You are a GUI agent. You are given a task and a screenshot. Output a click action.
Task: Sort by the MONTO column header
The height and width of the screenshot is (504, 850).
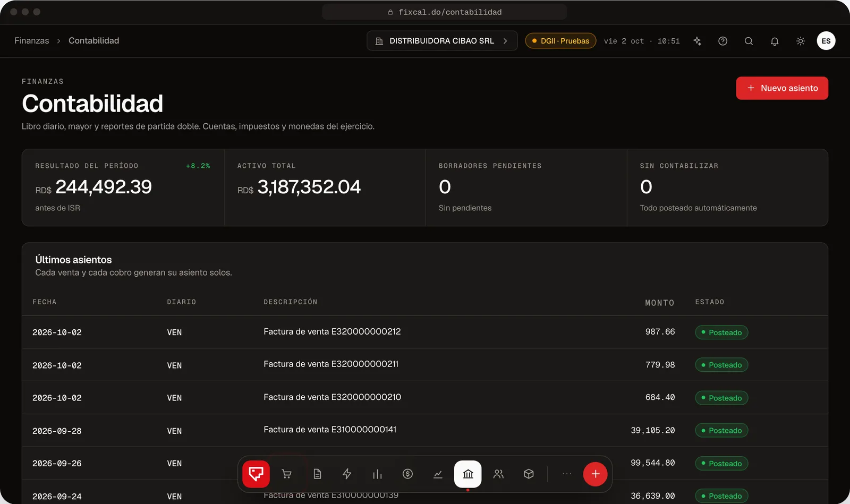click(x=660, y=303)
